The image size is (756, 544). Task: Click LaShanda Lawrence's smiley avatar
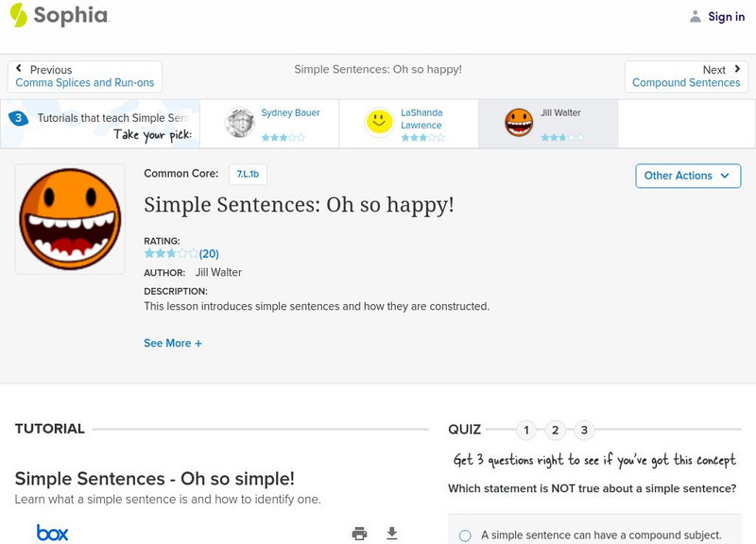tap(380, 123)
